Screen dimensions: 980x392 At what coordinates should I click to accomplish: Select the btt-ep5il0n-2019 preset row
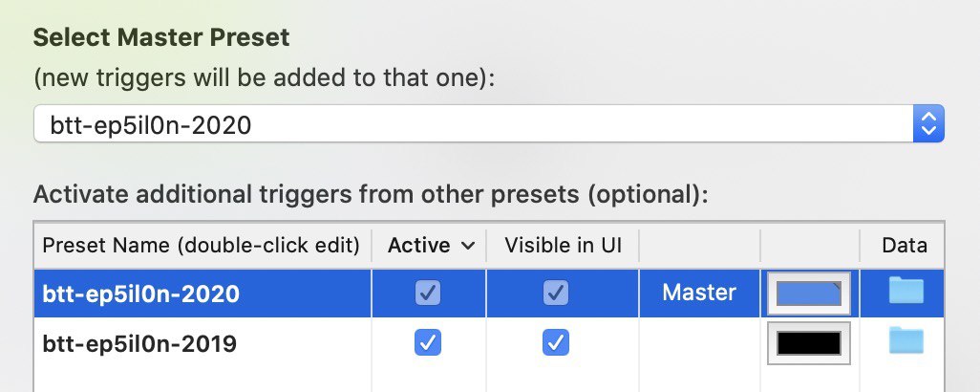pyautogui.click(x=489, y=343)
